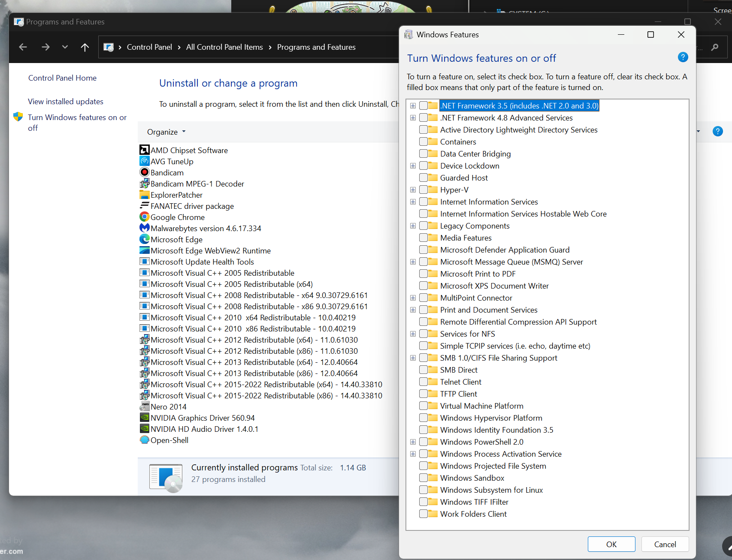Click the Microsoft Edge icon in the list
The image size is (732, 560).
(x=145, y=239)
